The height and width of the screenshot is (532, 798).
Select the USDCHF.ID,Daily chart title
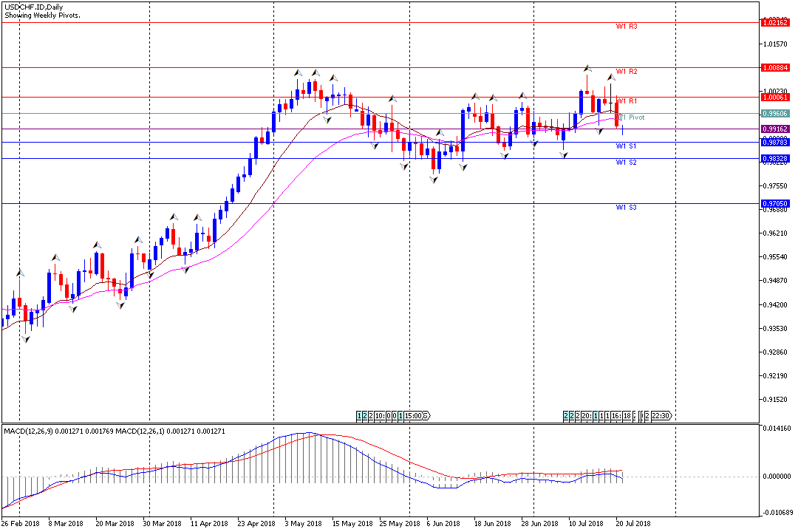33,7
